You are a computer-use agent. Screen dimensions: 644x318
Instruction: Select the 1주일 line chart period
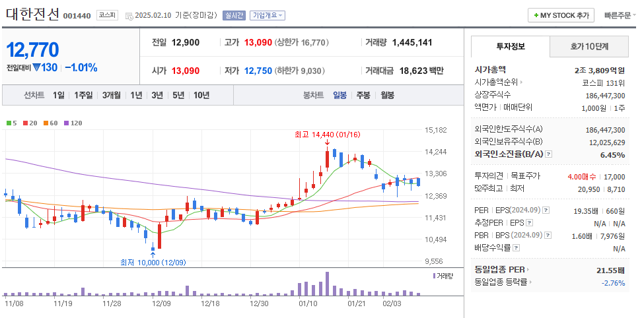(83, 95)
